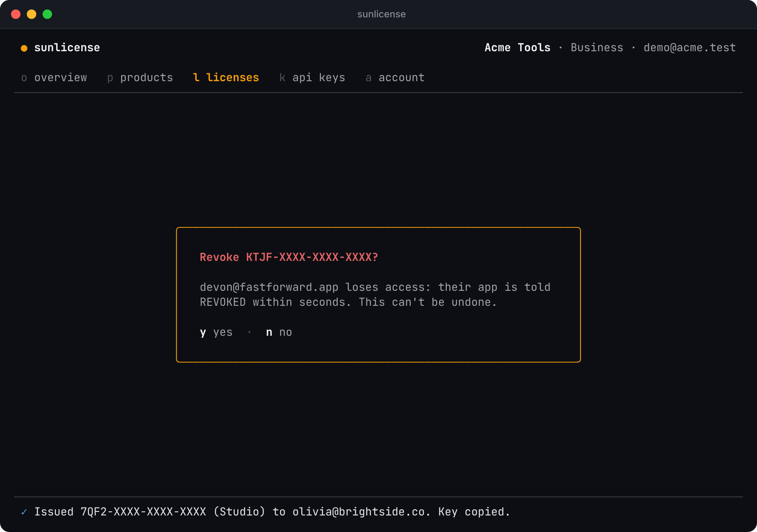
Task: Click the Acme Tools organization name
Action: (x=517, y=48)
